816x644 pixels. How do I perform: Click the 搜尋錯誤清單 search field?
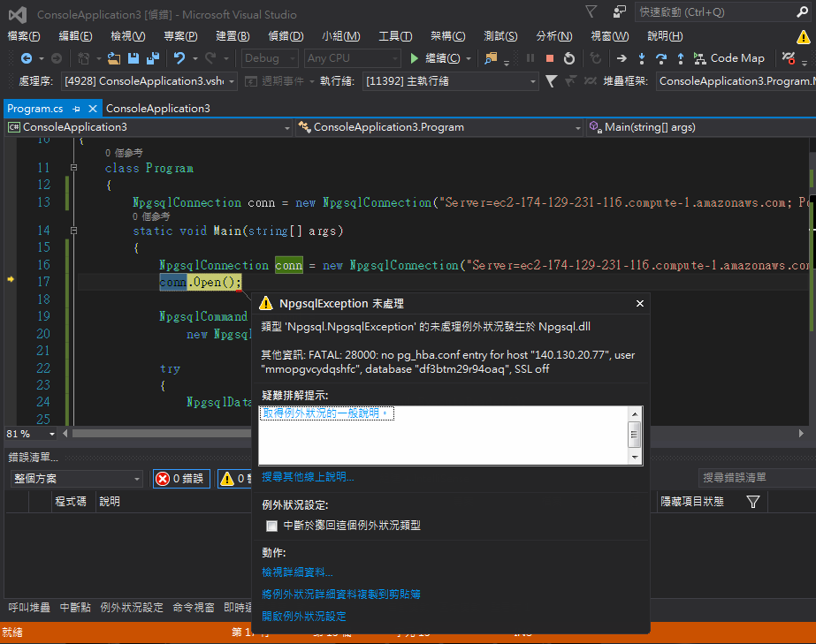757,478
